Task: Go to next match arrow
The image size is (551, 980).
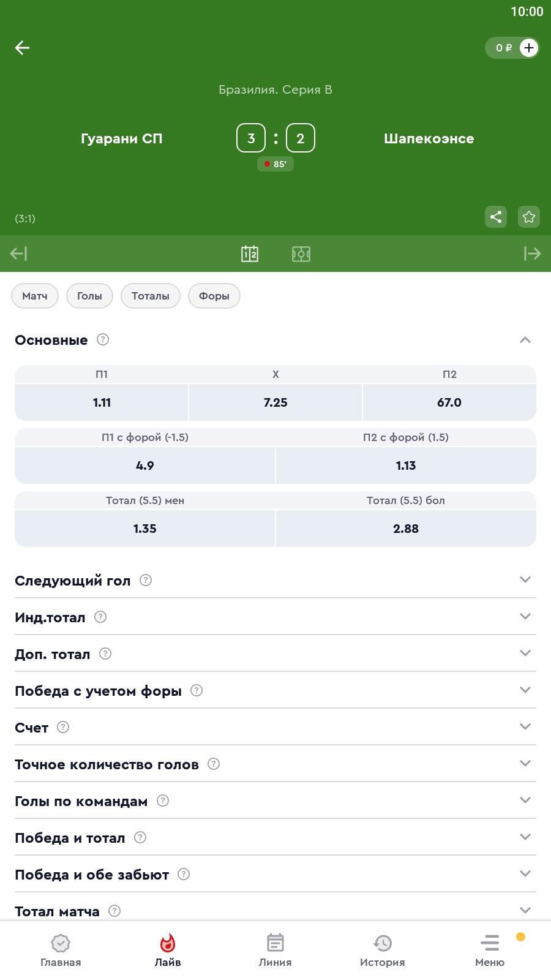Action: (x=532, y=254)
